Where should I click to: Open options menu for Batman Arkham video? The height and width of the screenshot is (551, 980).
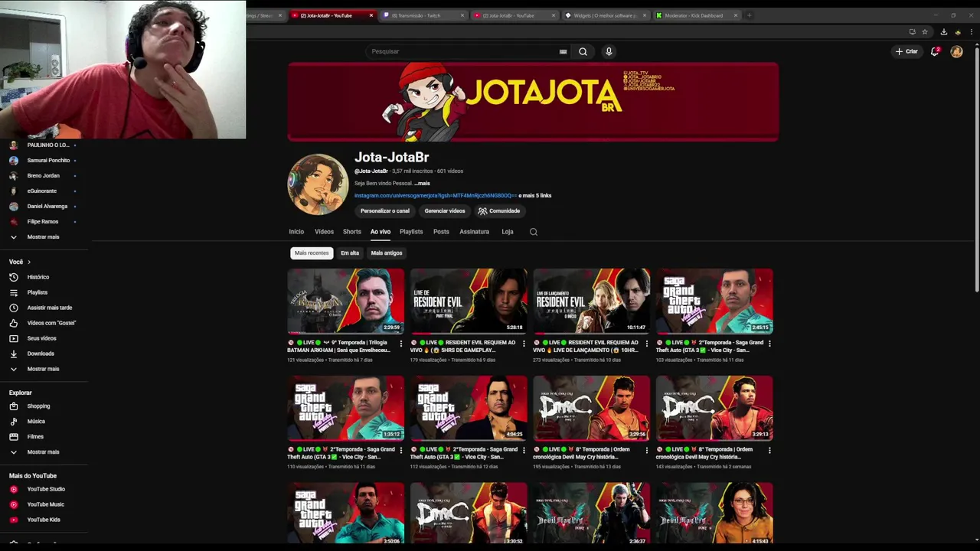[x=400, y=344]
